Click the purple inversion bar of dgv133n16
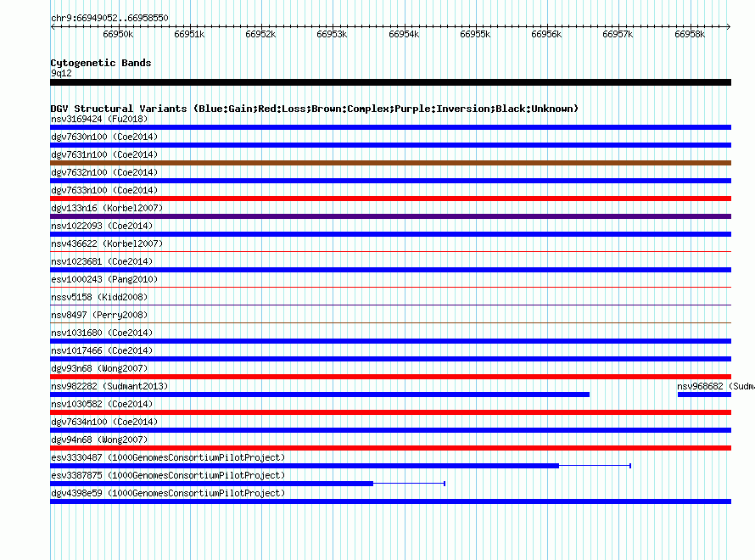The width and height of the screenshot is (755, 560). pyautogui.click(x=390, y=216)
